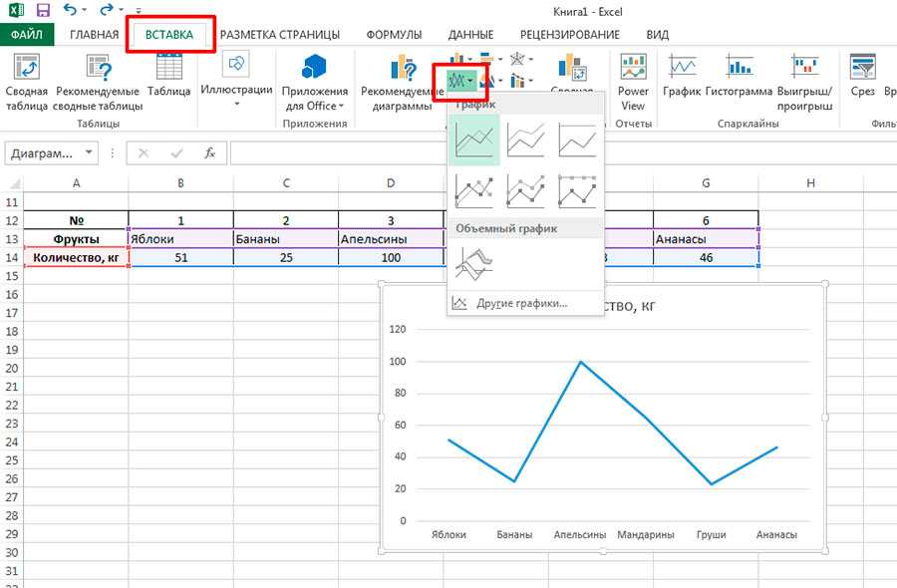Select cell with text Апельсины

point(391,239)
